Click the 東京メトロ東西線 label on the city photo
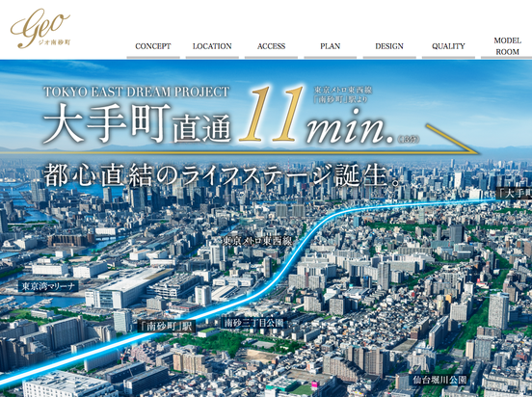532x397 pixels. click(x=257, y=241)
